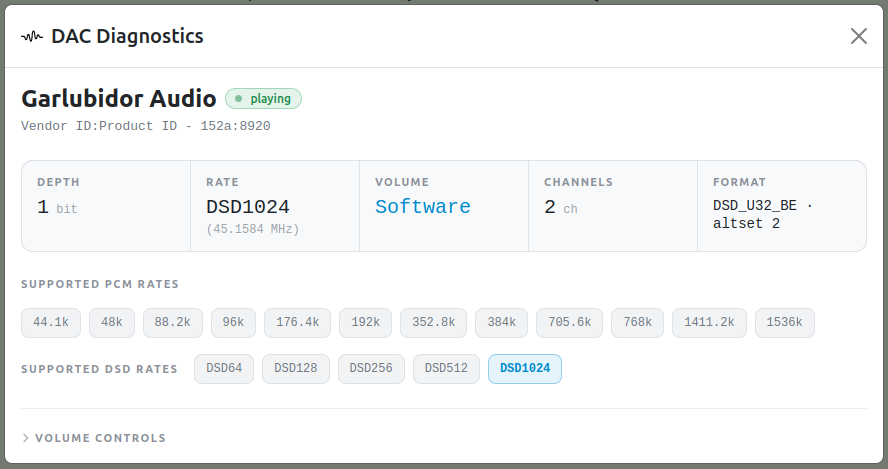The height and width of the screenshot is (469, 888).
Task: Click the DSD1024 rate value in stats
Action: [247, 207]
